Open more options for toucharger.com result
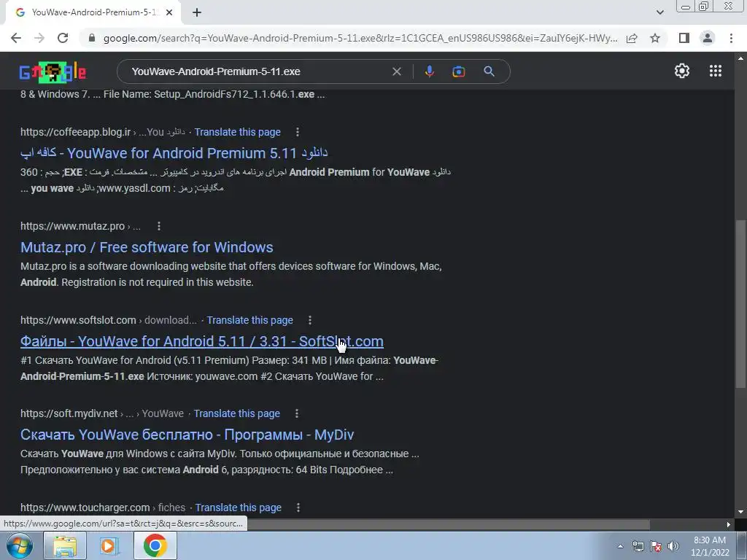The height and width of the screenshot is (560, 747). click(298, 507)
